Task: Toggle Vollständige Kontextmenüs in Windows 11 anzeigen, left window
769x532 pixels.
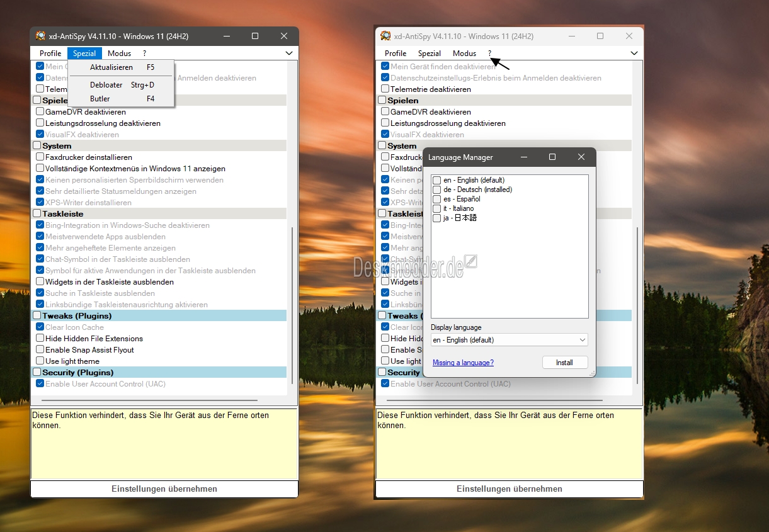Action: click(40, 169)
